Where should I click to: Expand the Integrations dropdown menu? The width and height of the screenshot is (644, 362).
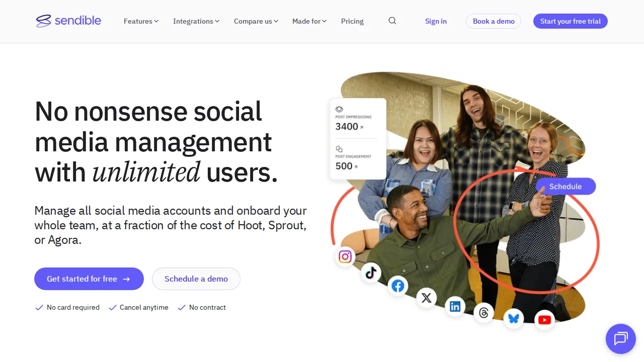point(196,21)
